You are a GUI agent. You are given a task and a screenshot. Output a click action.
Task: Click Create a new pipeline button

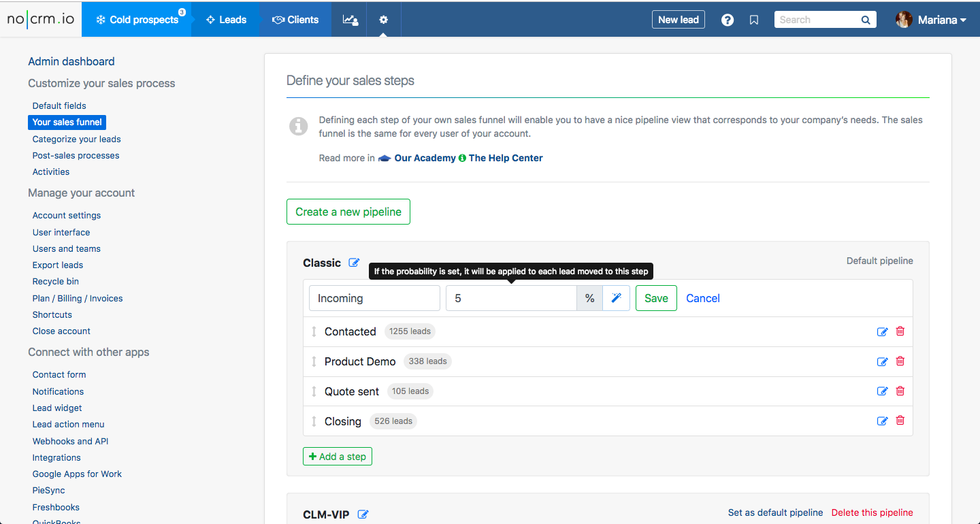(x=348, y=212)
